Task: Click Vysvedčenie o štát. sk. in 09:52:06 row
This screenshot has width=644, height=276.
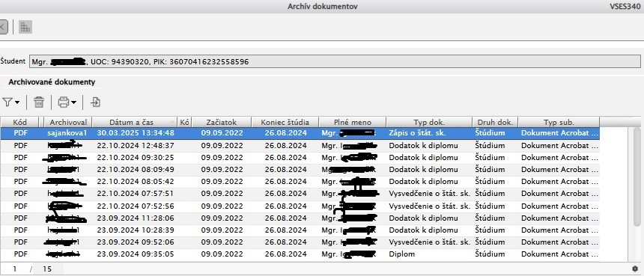Action: (x=429, y=242)
